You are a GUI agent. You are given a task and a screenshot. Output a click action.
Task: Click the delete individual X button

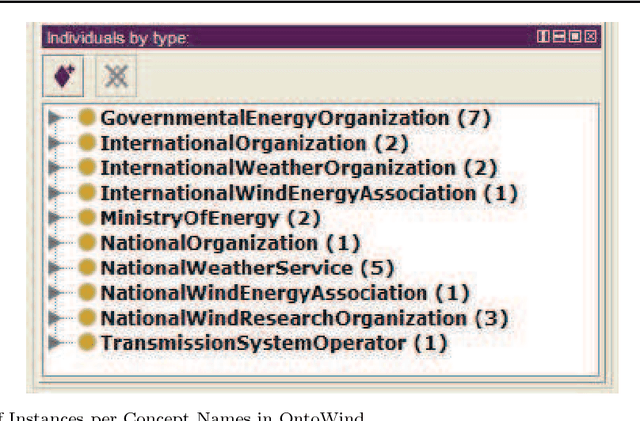pyautogui.click(x=116, y=75)
